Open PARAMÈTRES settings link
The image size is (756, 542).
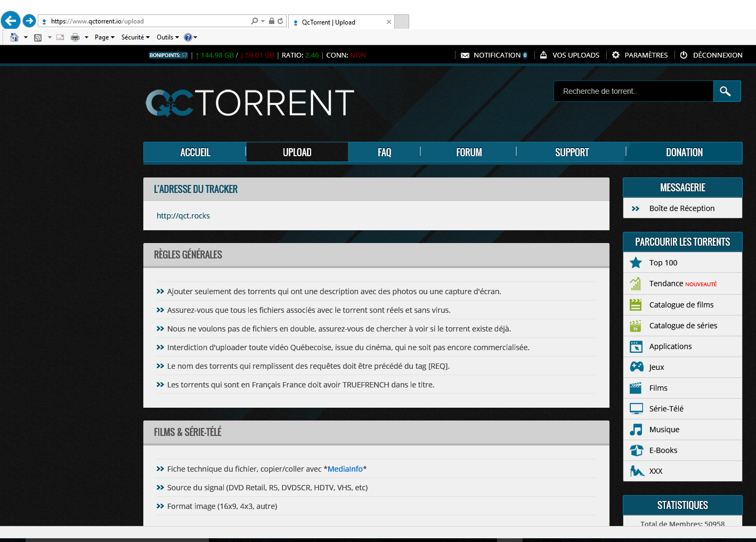640,55
